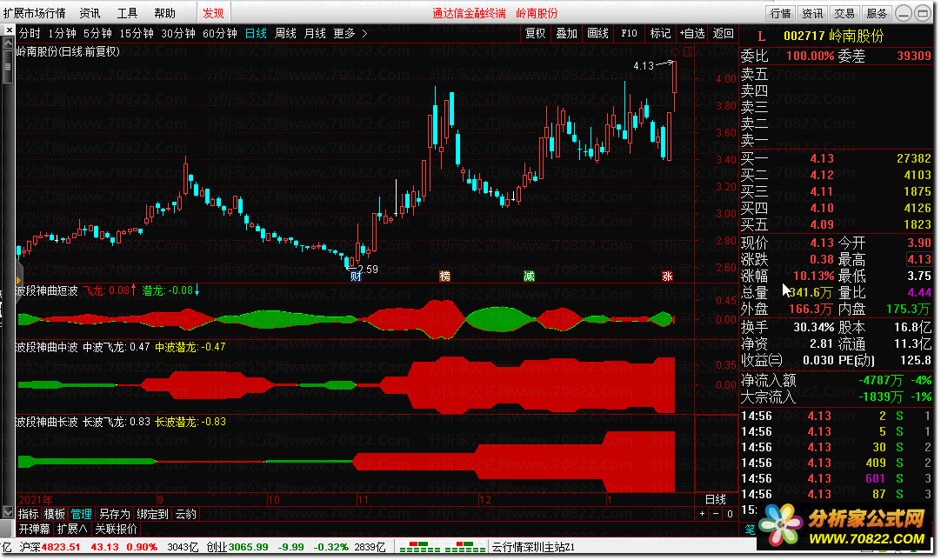Image resolution: width=941 pixels, height=560 pixels.
Task: Open the 模板 template selector
Action: click(x=54, y=514)
